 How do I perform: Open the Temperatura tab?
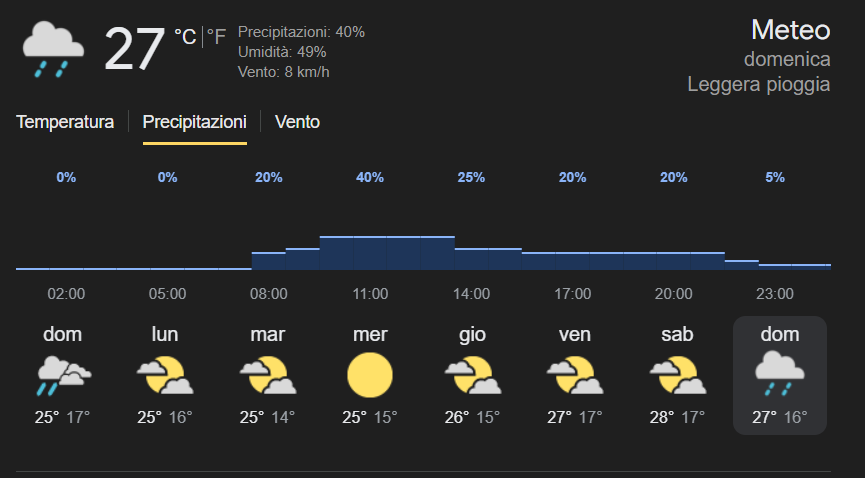tap(65, 122)
